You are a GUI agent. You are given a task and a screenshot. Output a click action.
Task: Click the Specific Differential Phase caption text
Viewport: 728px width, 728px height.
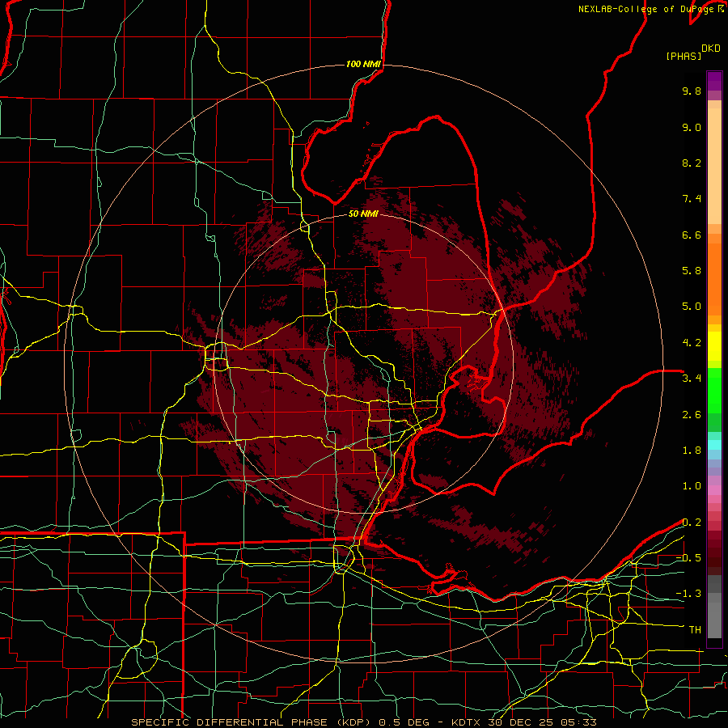[x=363, y=722]
